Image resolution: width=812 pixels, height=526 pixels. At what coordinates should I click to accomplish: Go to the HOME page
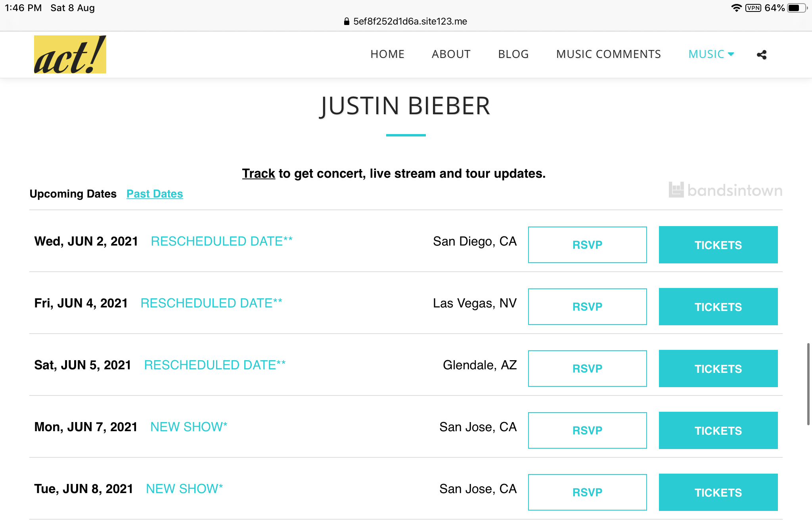387,54
